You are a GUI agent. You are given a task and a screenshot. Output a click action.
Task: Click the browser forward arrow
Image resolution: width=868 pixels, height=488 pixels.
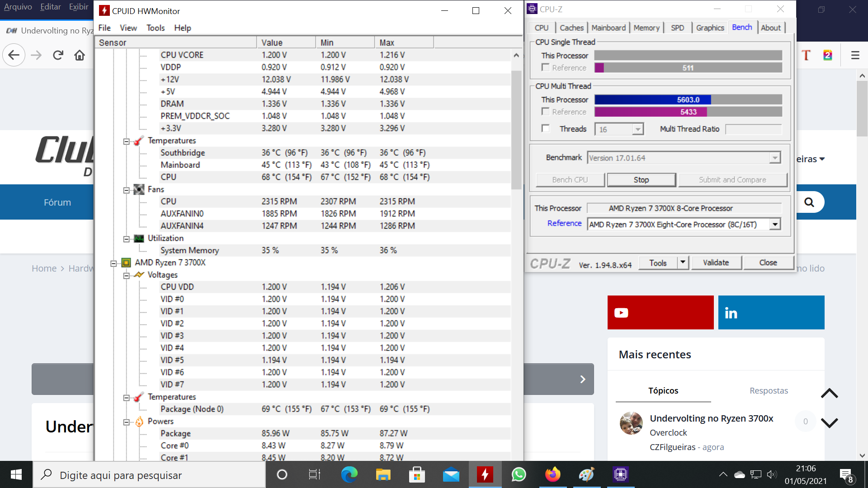pyautogui.click(x=36, y=55)
